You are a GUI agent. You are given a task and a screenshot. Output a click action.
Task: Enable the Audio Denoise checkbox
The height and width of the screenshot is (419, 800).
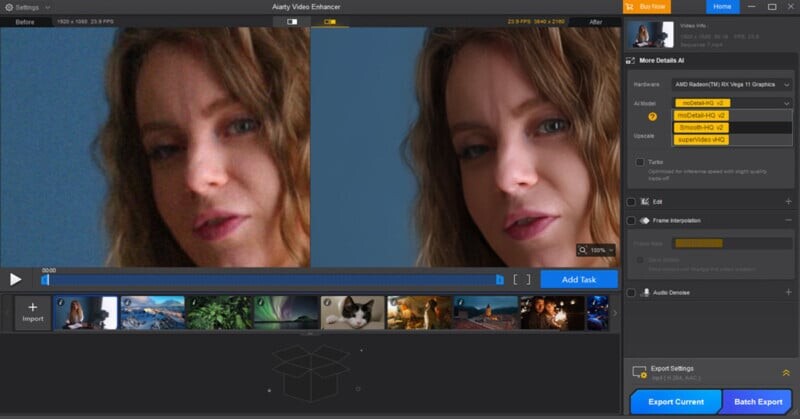click(632, 293)
